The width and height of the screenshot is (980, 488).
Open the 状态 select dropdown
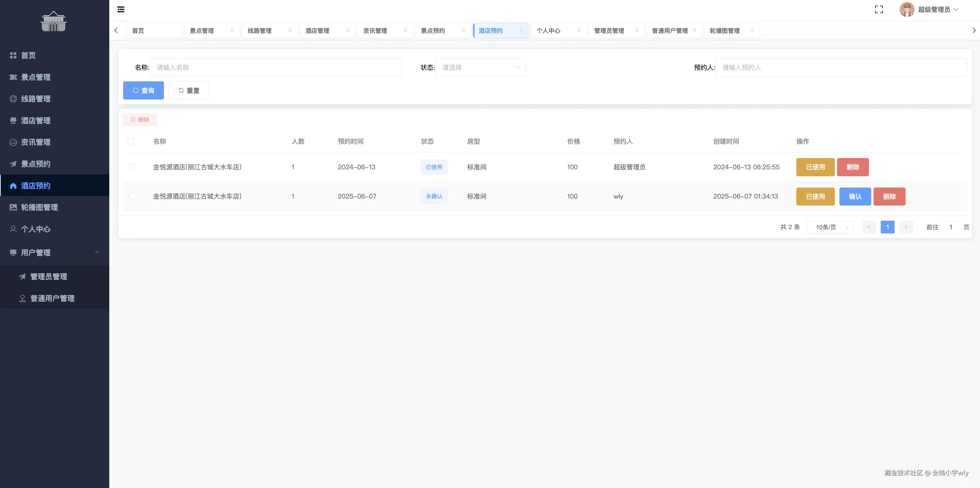480,68
